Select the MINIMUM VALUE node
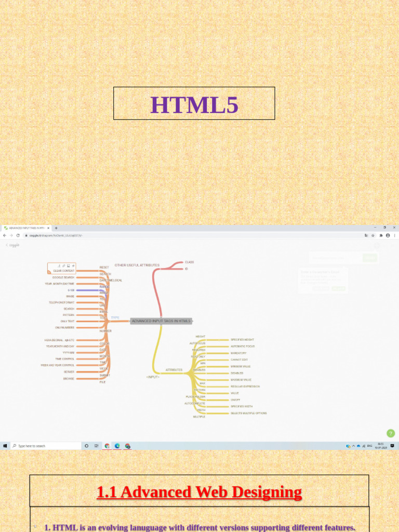The width and height of the screenshot is (399, 532). [241, 366]
